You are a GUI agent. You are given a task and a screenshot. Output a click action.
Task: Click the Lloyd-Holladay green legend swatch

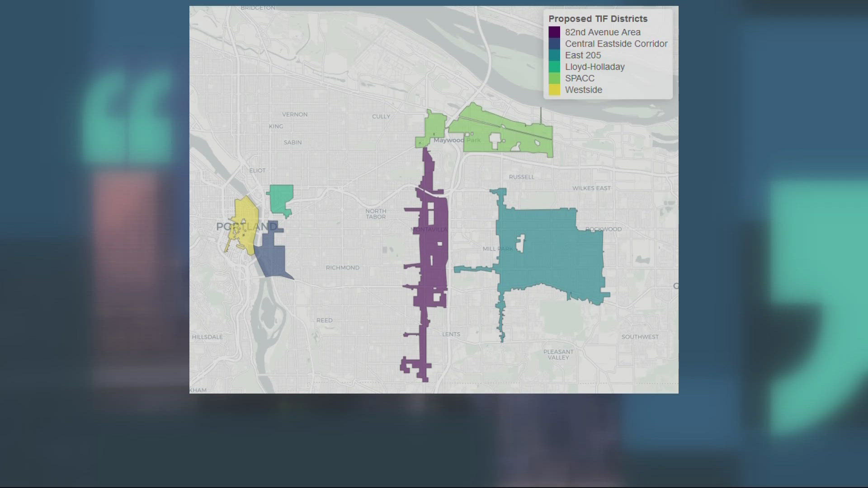(554, 67)
